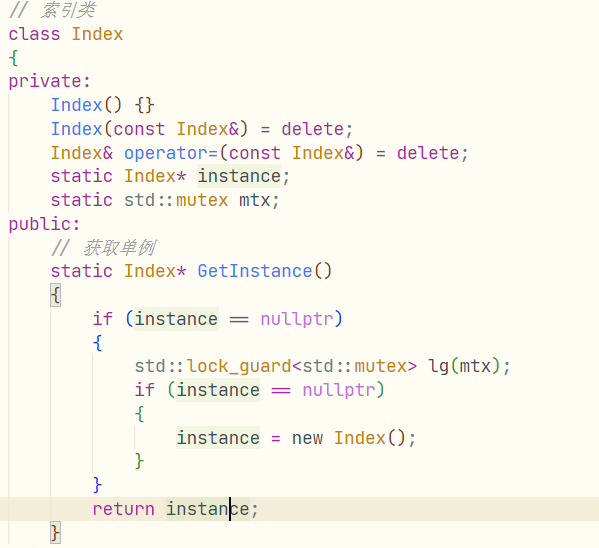Click the 'return' keyword

pyautogui.click(x=123, y=509)
